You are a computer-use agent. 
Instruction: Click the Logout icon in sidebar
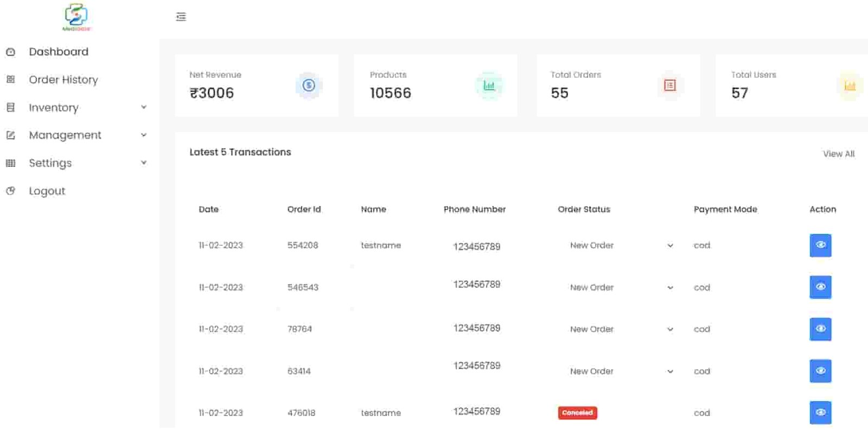[10, 191]
